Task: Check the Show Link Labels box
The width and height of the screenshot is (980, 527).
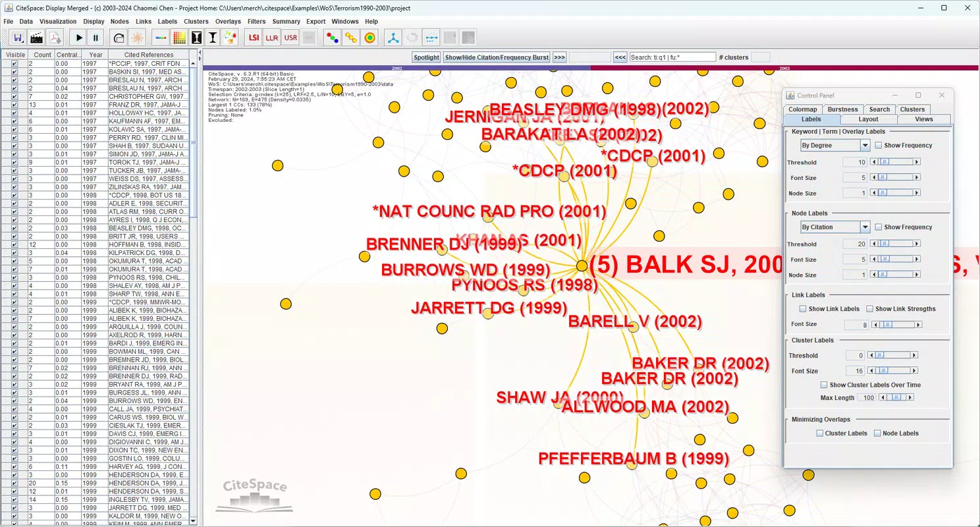Action: [x=803, y=309]
